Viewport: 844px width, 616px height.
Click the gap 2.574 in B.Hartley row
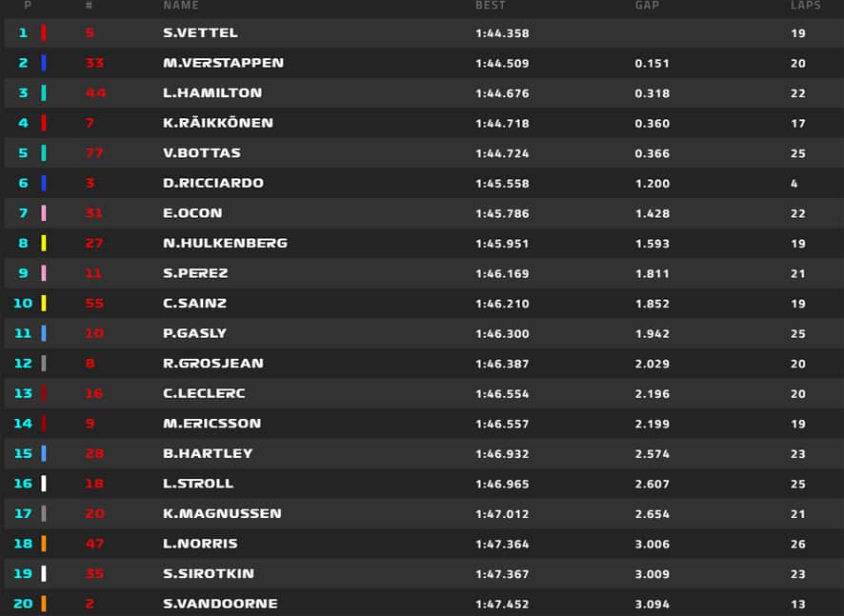click(x=653, y=454)
